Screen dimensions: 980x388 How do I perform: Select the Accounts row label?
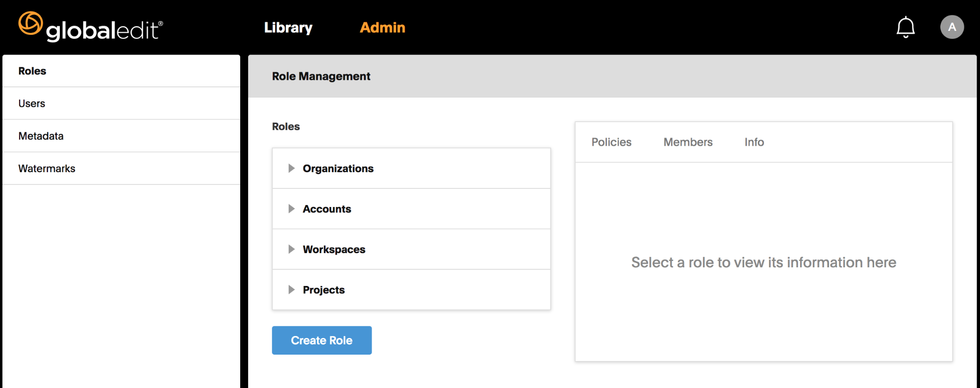click(x=327, y=209)
